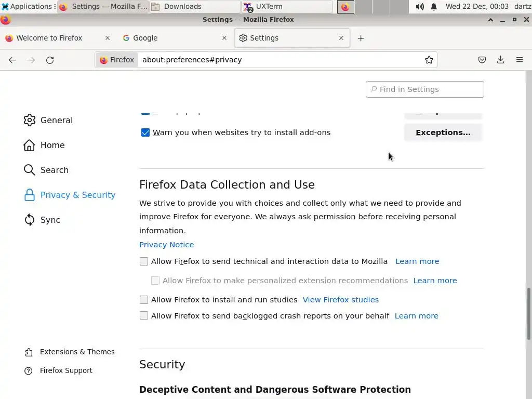Open the Pocket save icon
Screen dimensions: 532x399
coord(482,60)
